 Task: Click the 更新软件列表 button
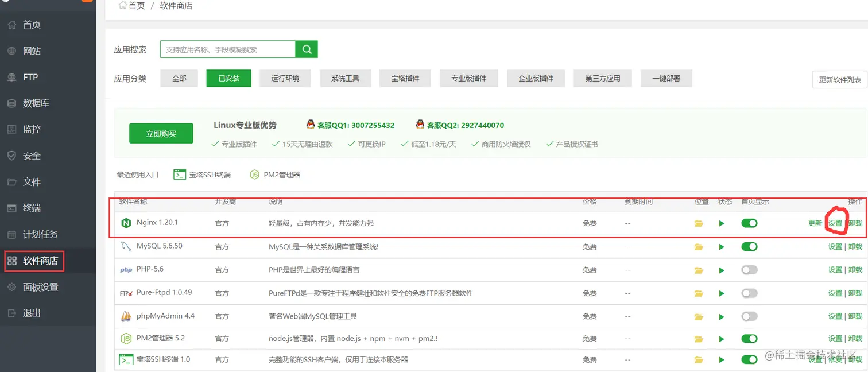tap(840, 80)
